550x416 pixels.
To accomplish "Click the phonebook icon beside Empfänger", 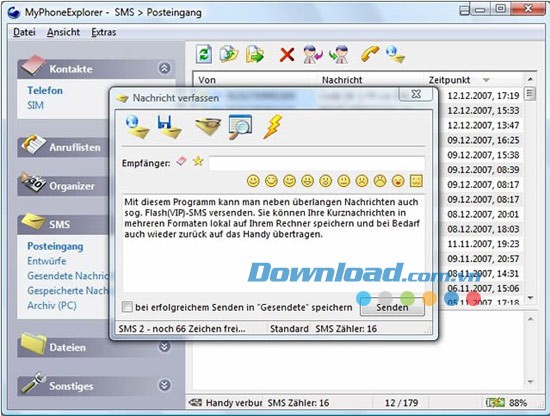I will coord(181,161).
